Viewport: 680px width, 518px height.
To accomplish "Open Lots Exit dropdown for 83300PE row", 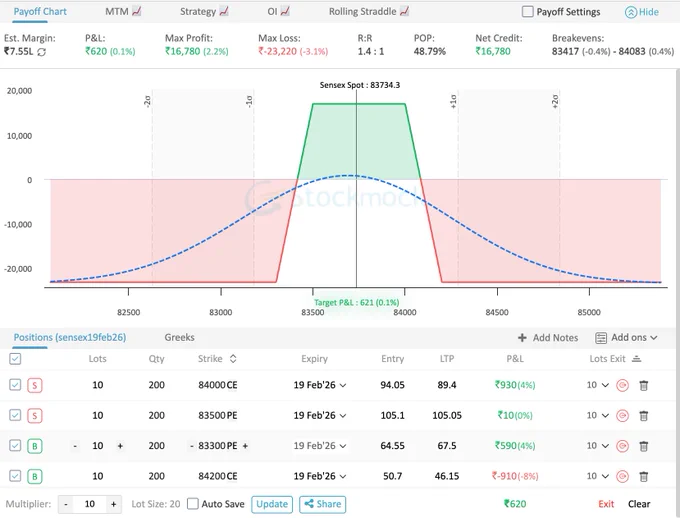I will click(x=598, y=446).
